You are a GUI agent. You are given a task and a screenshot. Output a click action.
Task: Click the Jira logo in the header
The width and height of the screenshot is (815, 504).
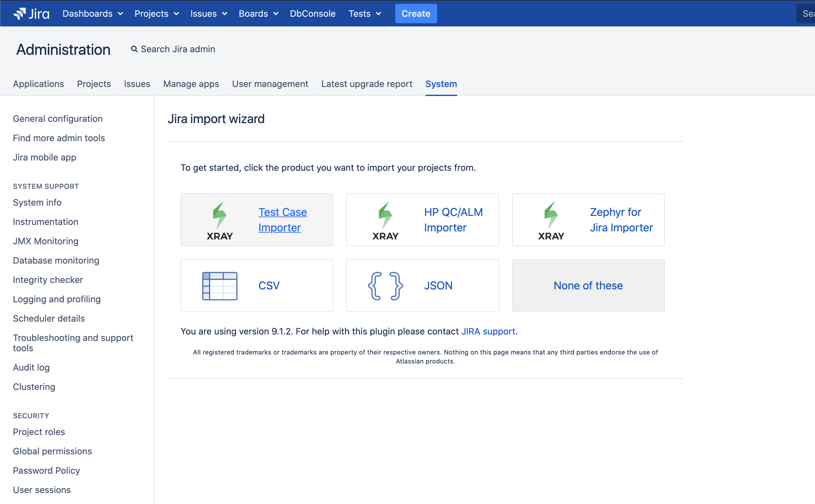click(x=31, y=14)
